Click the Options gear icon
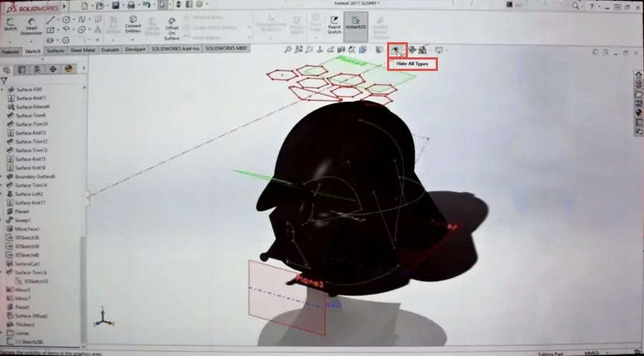 coord(199,4)
